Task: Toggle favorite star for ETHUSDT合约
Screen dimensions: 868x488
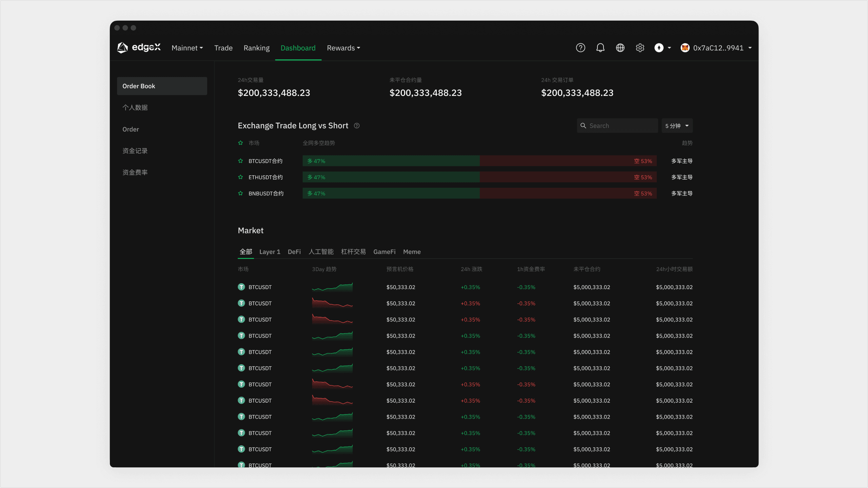Action: [240, 177]
